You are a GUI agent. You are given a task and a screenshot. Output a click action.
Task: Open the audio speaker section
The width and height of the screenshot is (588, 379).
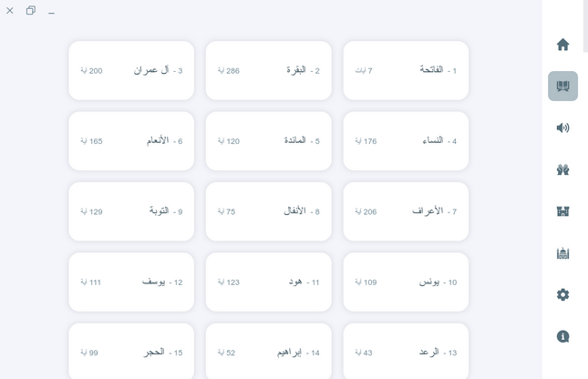coord(562,128)
